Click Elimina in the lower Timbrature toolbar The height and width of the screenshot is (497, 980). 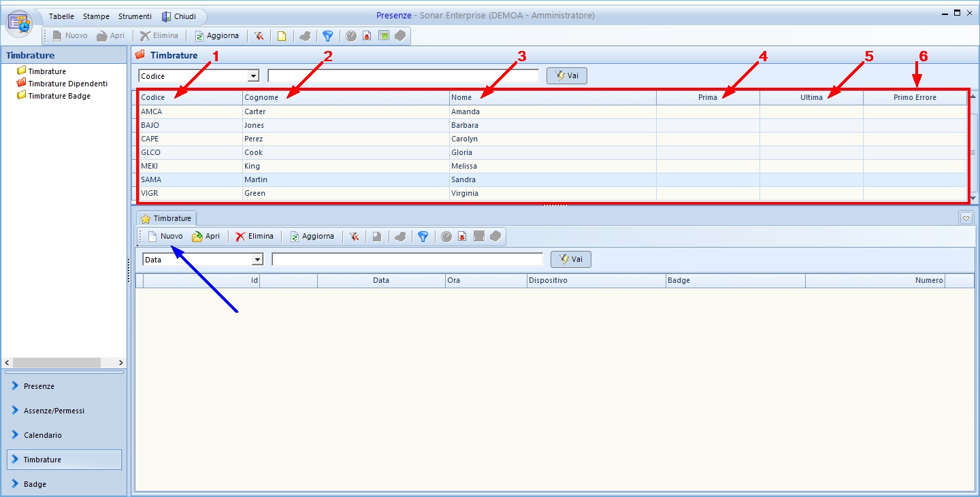(x=254, y=237)
